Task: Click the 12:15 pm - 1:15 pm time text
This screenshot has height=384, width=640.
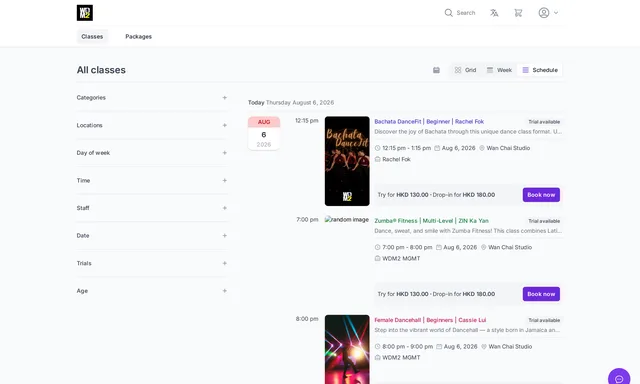Action: pos(407,148)
